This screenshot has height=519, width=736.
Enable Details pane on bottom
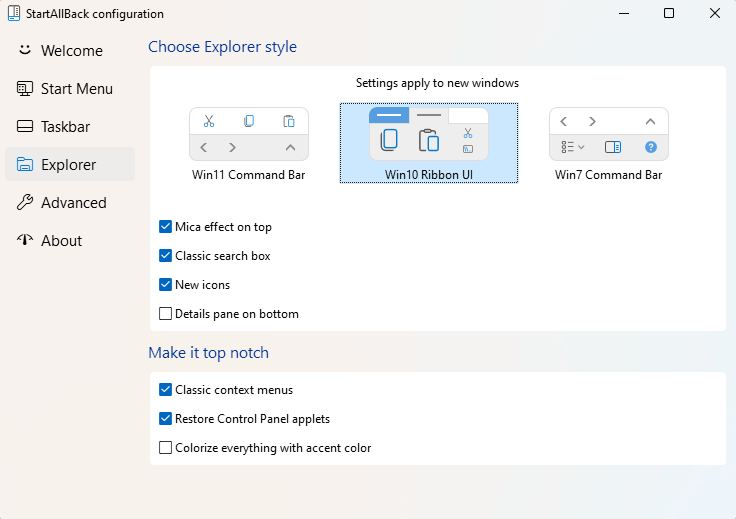166,314
